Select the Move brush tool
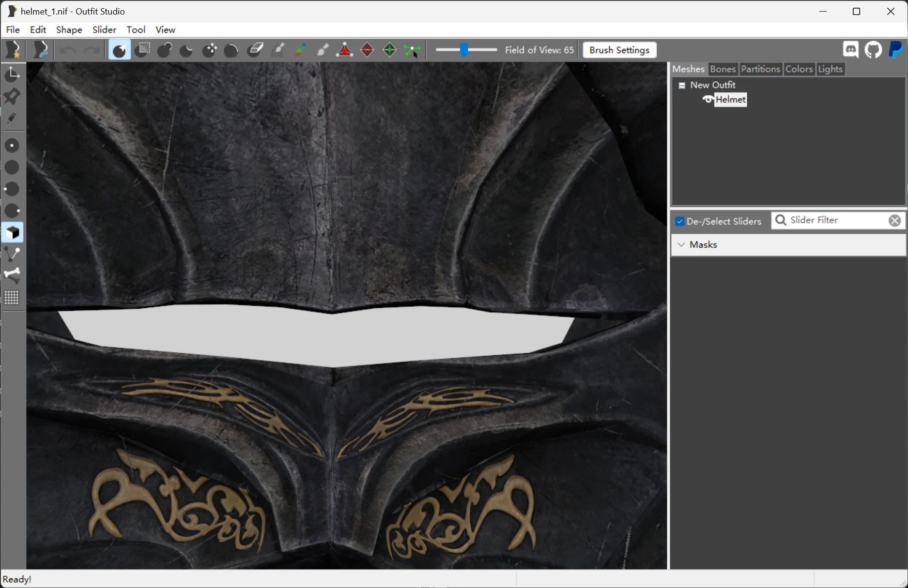This screenshot has width=908, height=588. tap(209, 50)
